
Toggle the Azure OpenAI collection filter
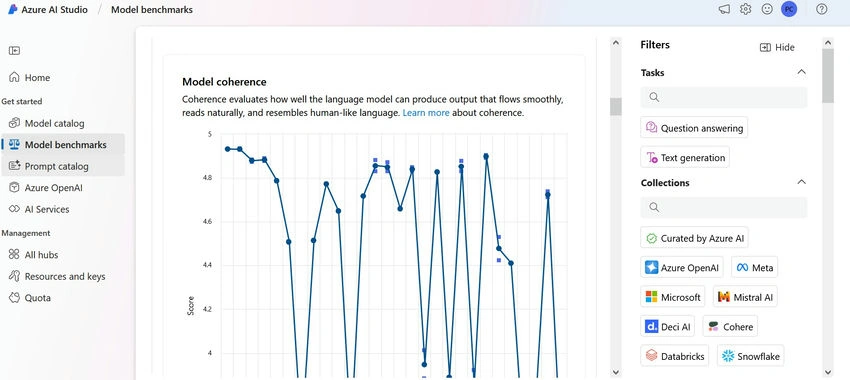[682, 267]
